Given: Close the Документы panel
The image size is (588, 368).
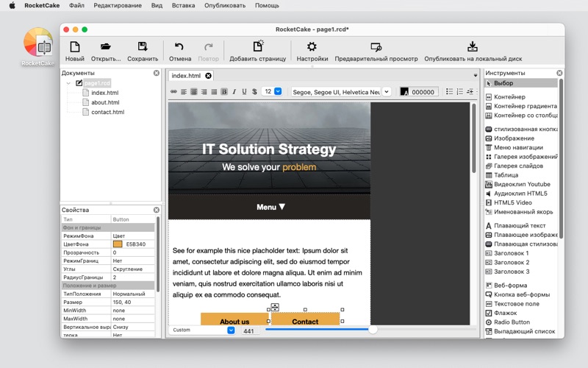Looking at the screenshot, I should [157, 73].
